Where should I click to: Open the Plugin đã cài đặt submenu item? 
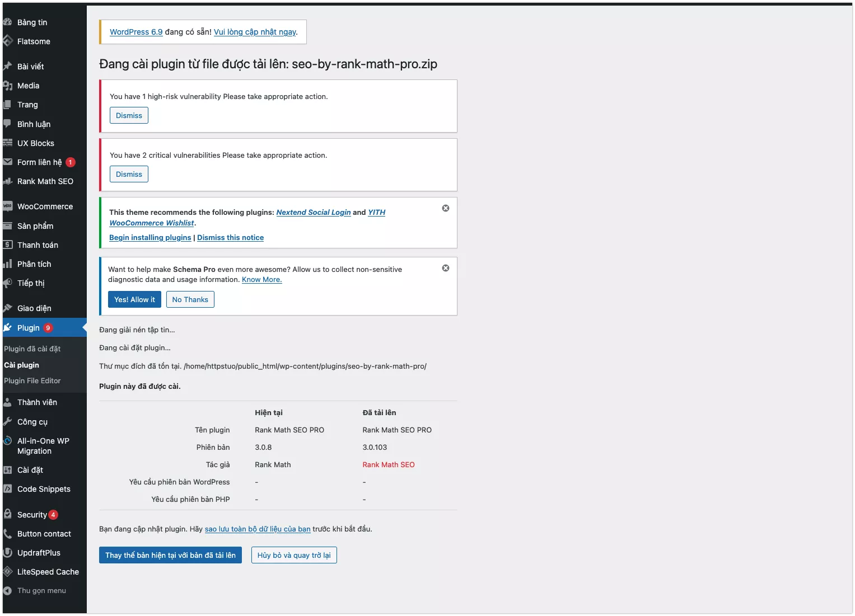pos(32,349)
